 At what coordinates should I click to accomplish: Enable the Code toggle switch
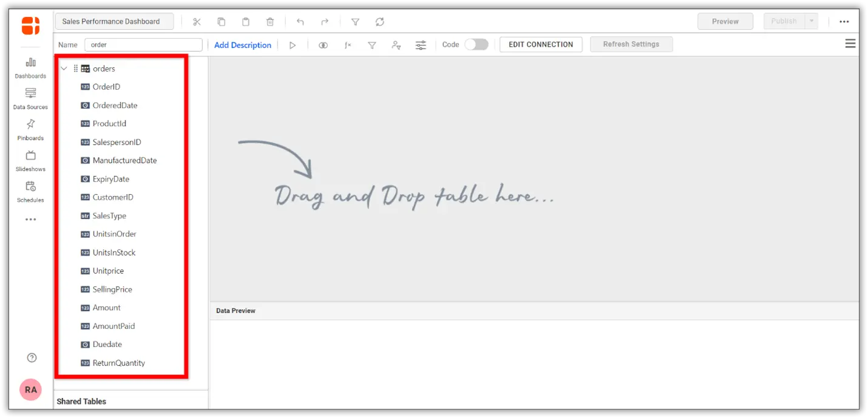tap(476, 44)
